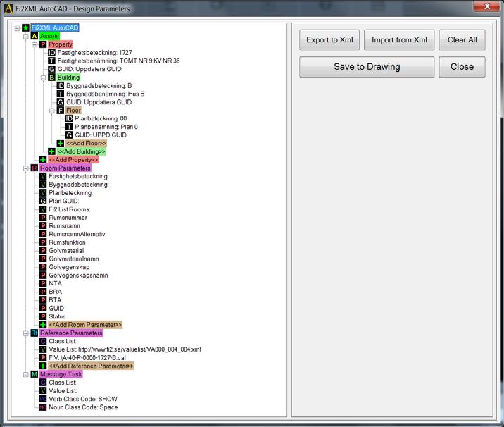Image resolution: width=504 pixels, height=427 pixels.
Task: Collapse the Room Parameters node
Action: (x=26, y=168)
